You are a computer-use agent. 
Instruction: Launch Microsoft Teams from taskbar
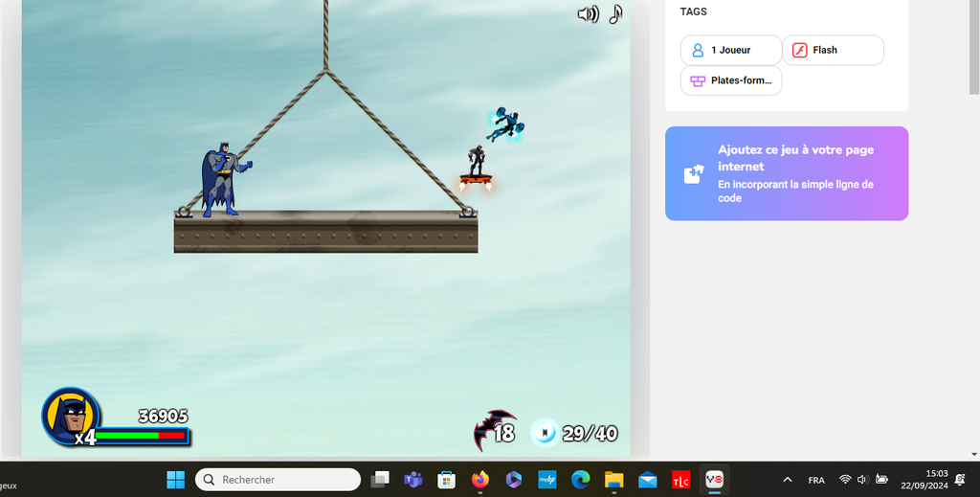413,479
